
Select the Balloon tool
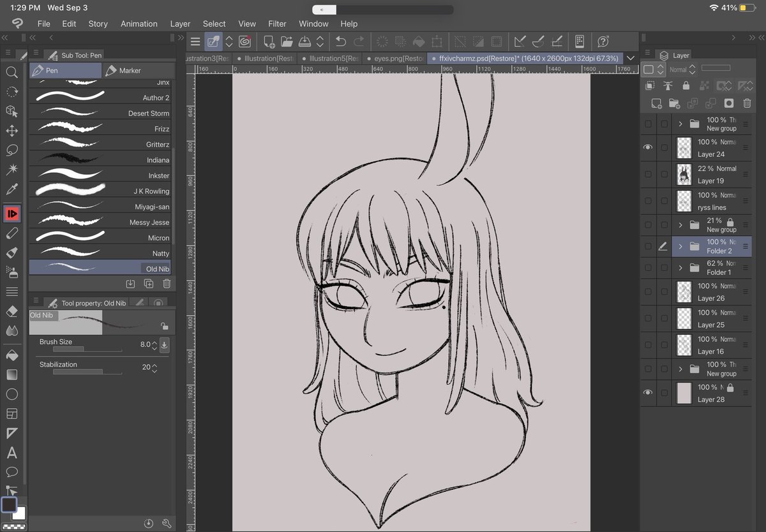click(11, 472)
